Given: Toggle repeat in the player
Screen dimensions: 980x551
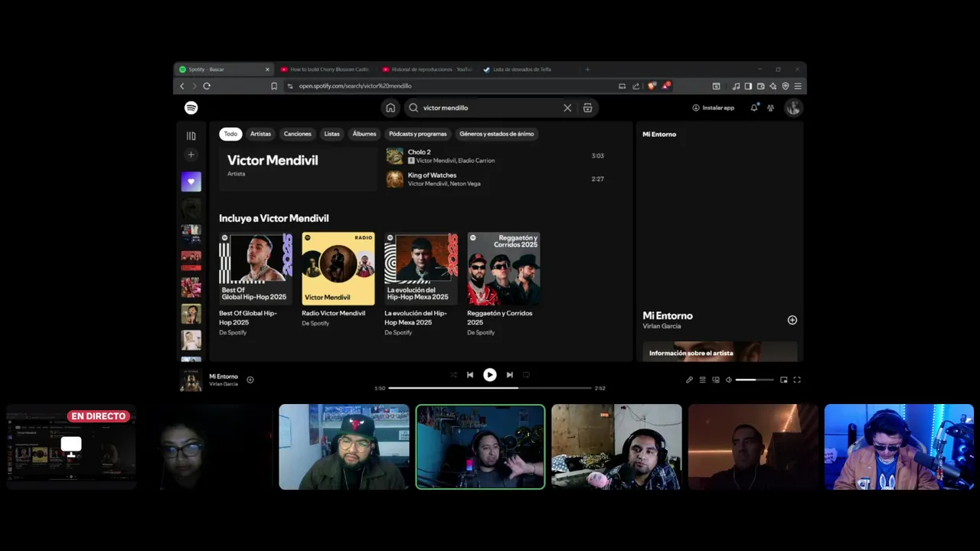Looking at the screenshot, I should click(x=527, y=375).
